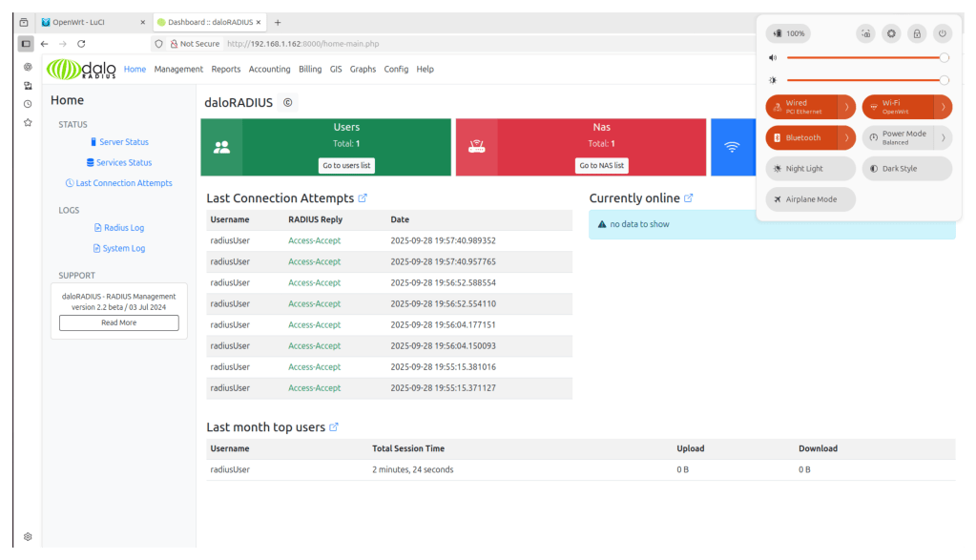Image resolution: width=976 pixels, height=560 pixels.
Task: Enable Dark Style
Action: coord(906,169)
